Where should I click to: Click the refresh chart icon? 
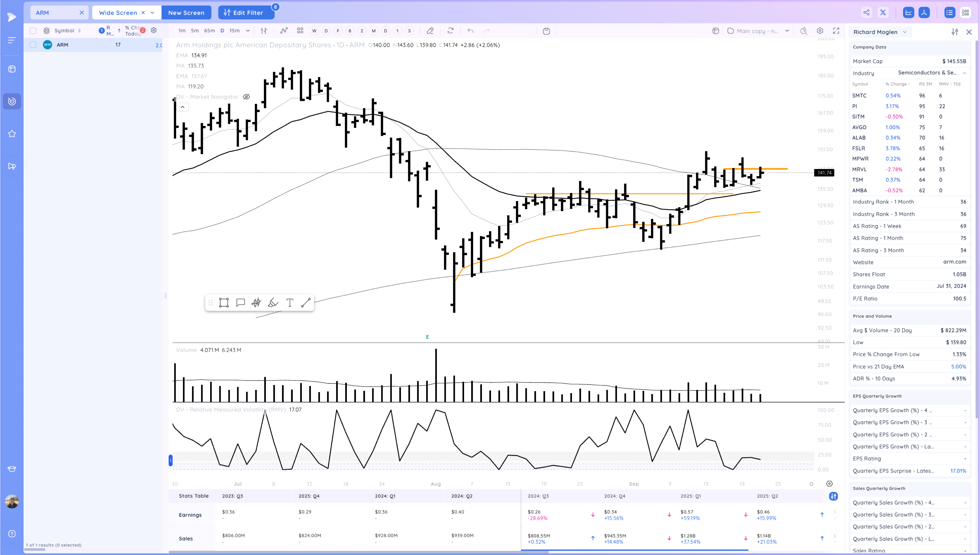coord(450,31)
